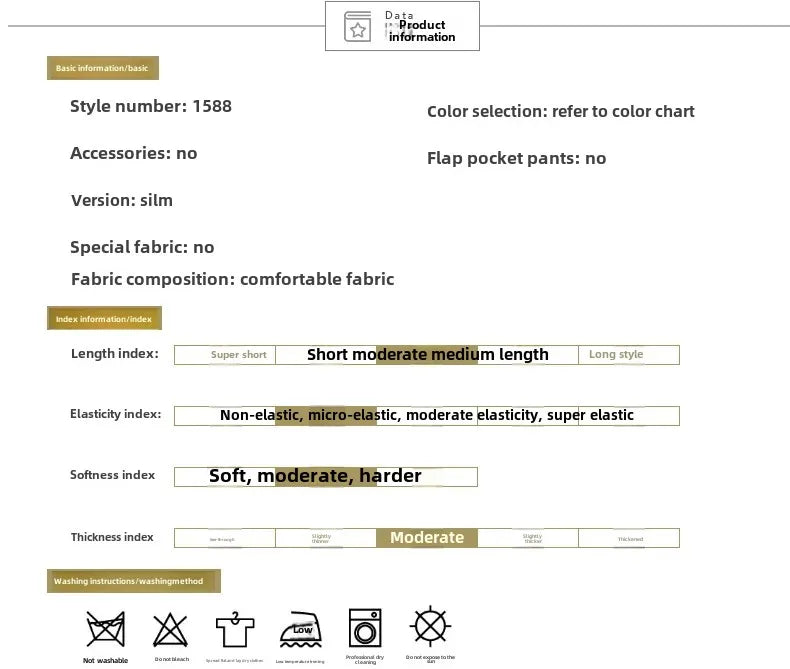Select the Slightly thicker thickness cell

coord(528,538)
